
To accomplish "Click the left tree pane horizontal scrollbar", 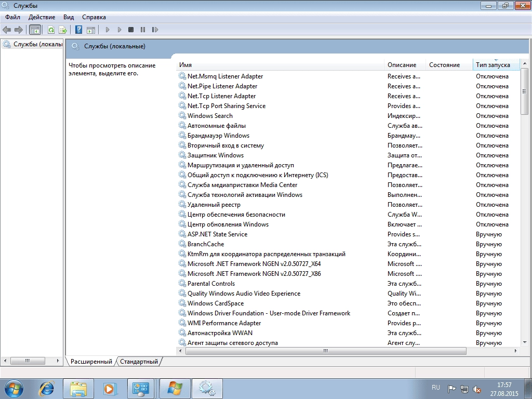I will (x=28, y=361).
